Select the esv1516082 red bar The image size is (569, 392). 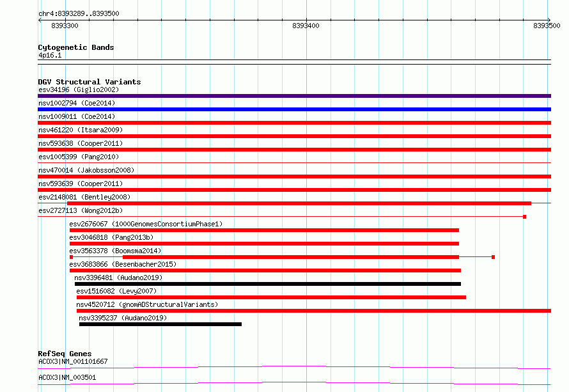tap(271, 297)
